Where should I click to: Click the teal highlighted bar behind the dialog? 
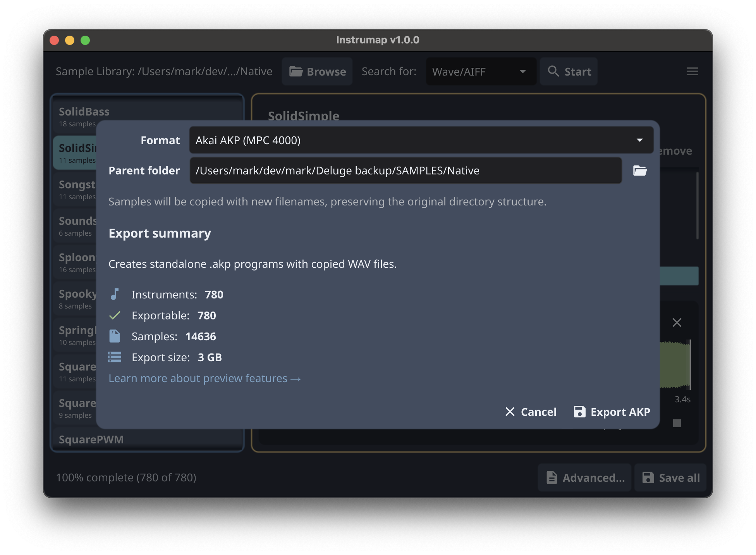679,276
